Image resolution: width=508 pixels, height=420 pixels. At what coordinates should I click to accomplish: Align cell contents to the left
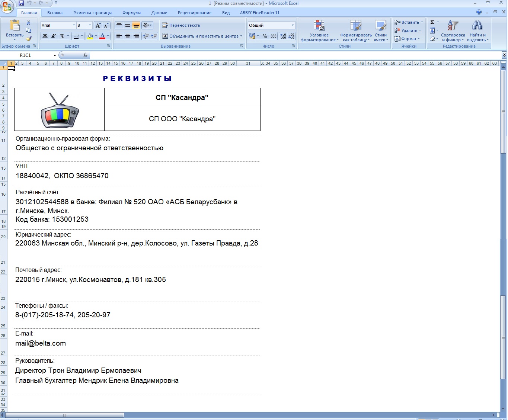point(119,36)
